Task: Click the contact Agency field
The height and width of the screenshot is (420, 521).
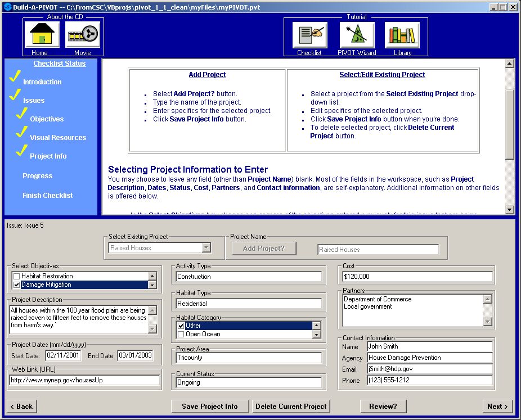Action: pyautogui.click(x=430, y=358)
